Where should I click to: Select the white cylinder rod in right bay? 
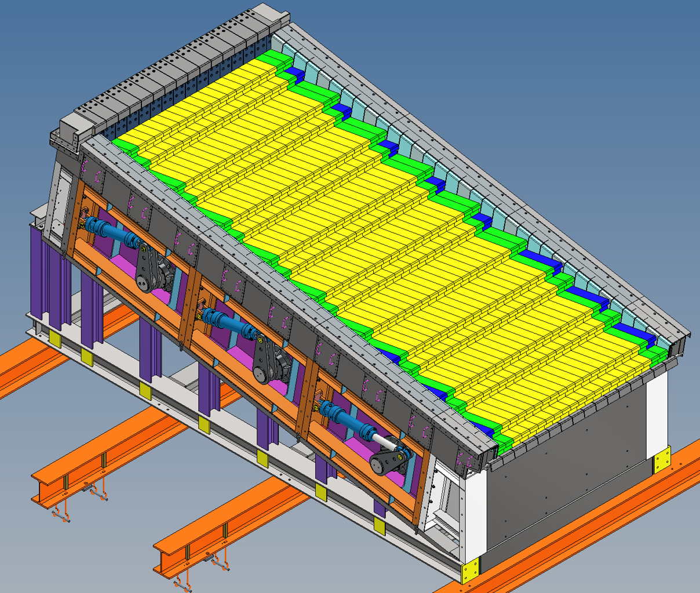(382, 441)
